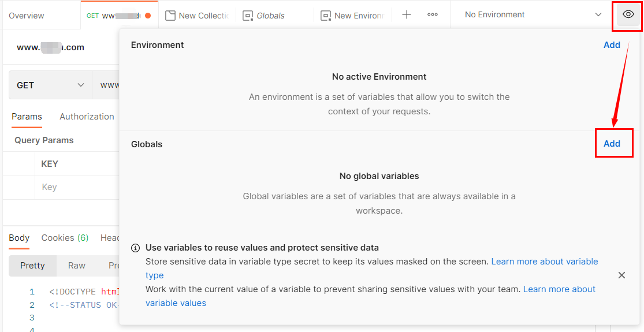Open Learn more about variable type link
The image size is (644, 332).
[x=544, y=262]
